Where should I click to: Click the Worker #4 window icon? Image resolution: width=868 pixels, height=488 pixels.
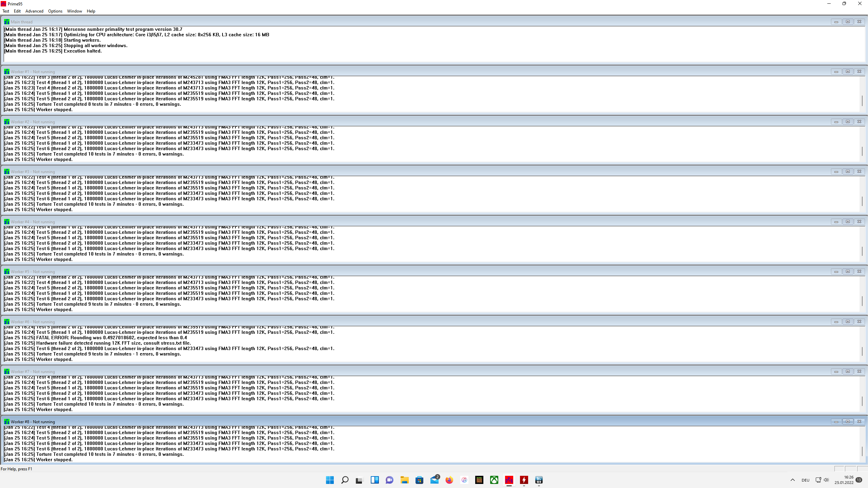click(x=6, y=222)
